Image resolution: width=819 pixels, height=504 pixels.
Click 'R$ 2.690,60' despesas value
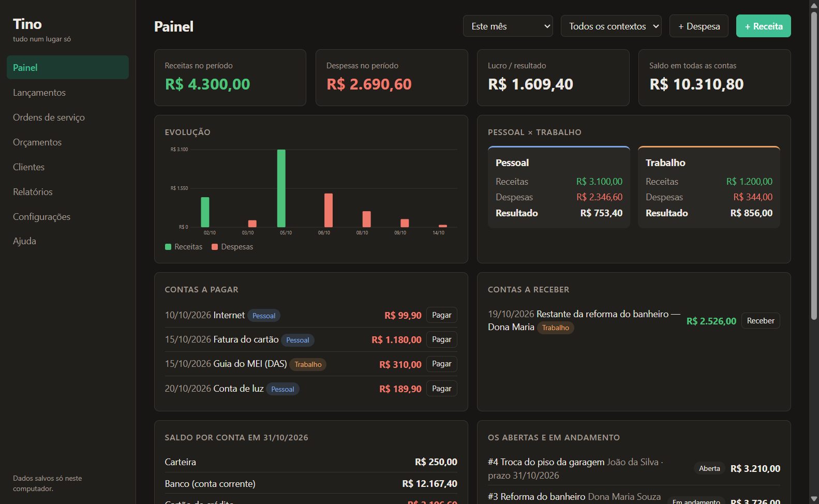(x=369, y=84)
